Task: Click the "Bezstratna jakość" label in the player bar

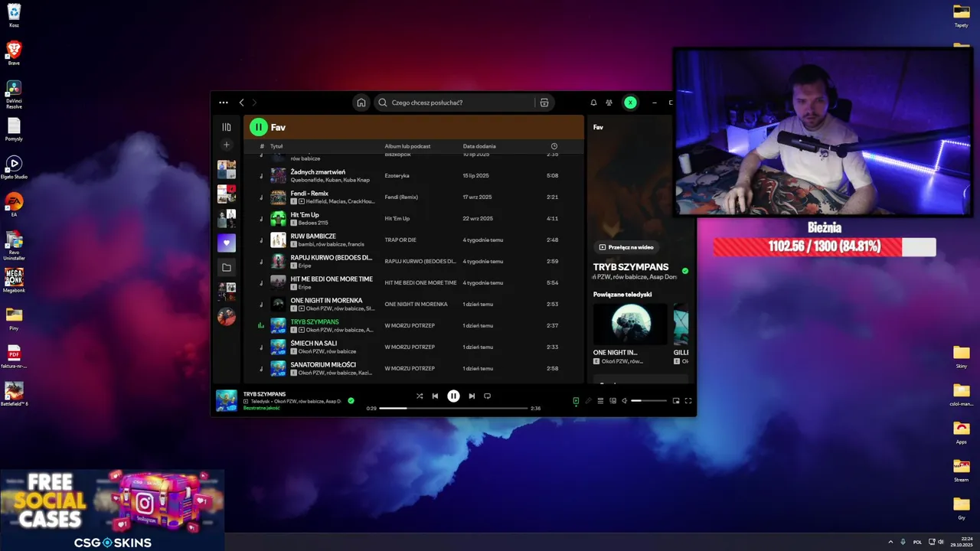Action: point(261,408)
